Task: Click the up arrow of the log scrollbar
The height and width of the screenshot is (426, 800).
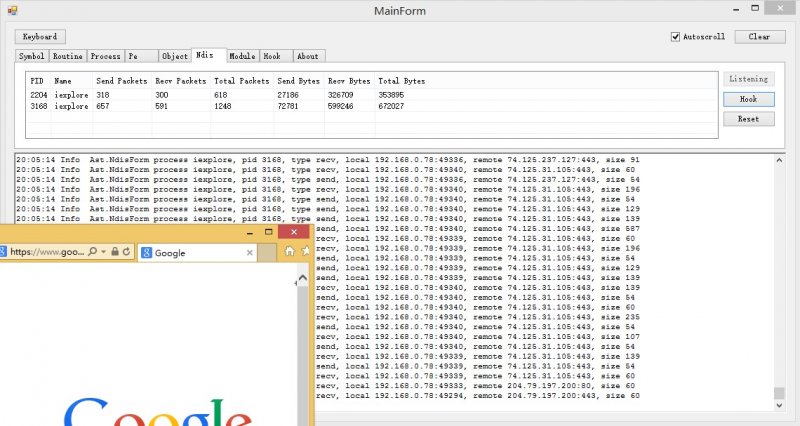Action: pyautogui.click(x=779, y=160)
